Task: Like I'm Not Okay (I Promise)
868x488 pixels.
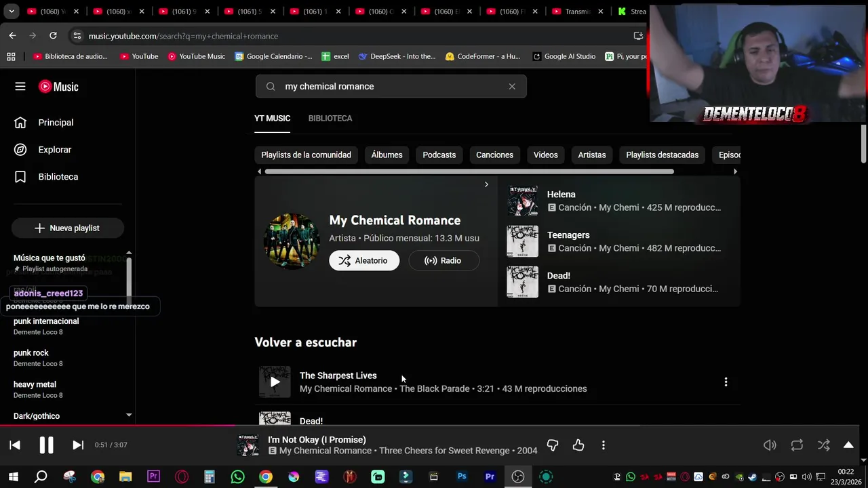Action: pos(578,445)
